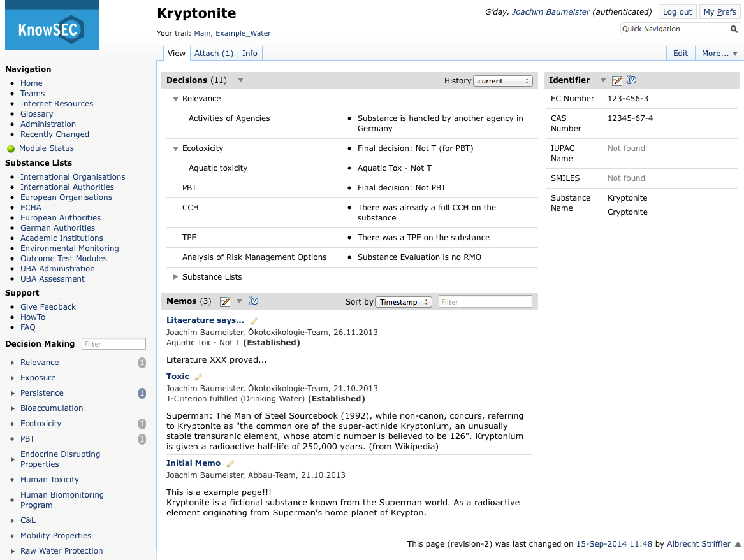Screen dimensions: 744x560
Task: Expand Endocrine Disrupting Properties tree node
Action: click(12, 459)
